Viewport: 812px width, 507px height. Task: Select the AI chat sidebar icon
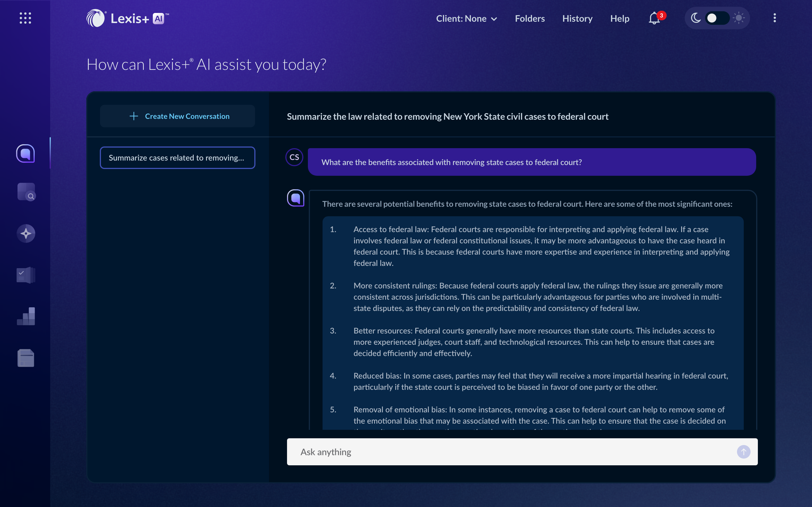coord(25,154)
